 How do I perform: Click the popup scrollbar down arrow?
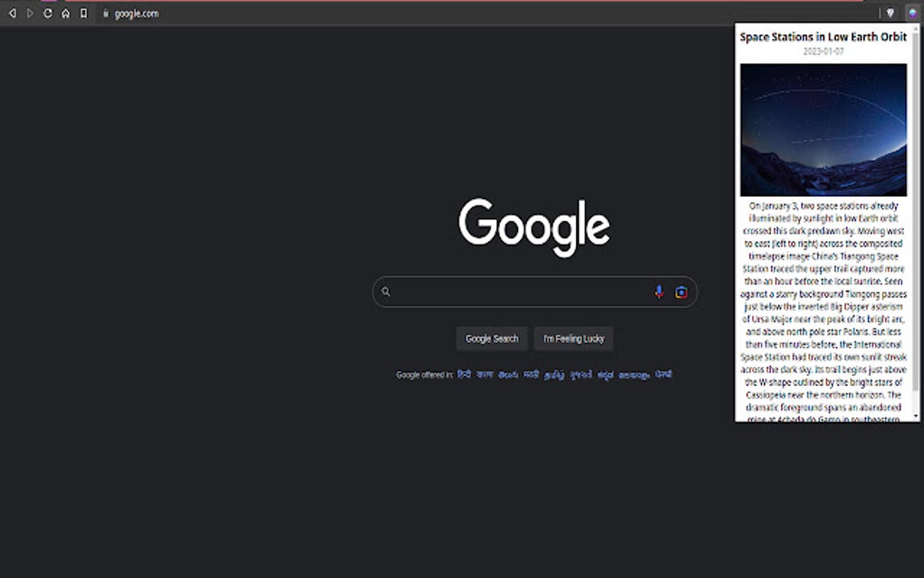pyautogui.click(x=914, y=418)
